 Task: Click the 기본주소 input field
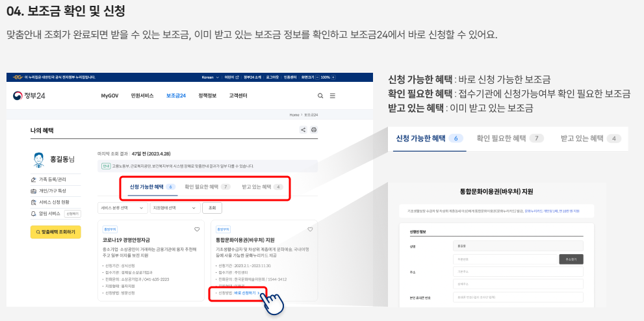[517, 272]
